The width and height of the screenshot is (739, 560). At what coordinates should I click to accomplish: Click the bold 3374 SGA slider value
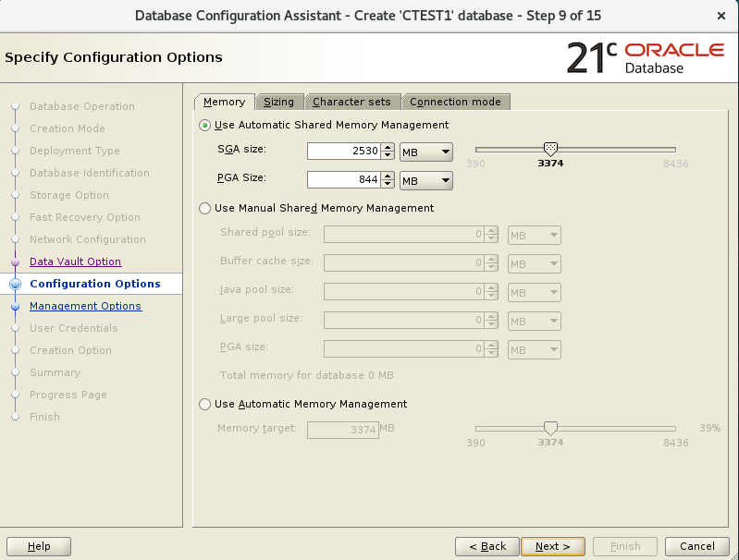(x=550, y=164)
